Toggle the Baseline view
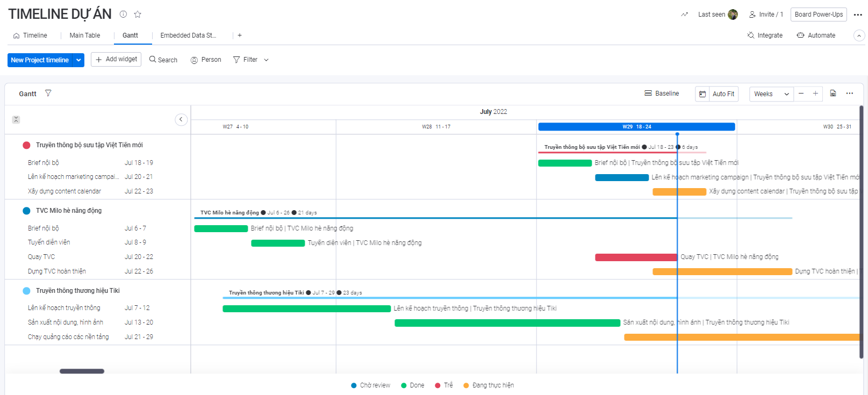 662,94
